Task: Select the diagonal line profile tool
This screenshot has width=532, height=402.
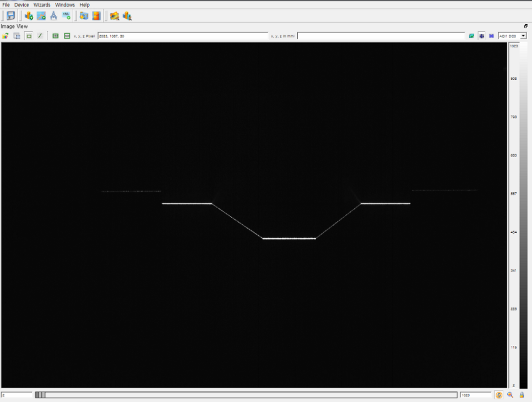Action: [40, 36]
